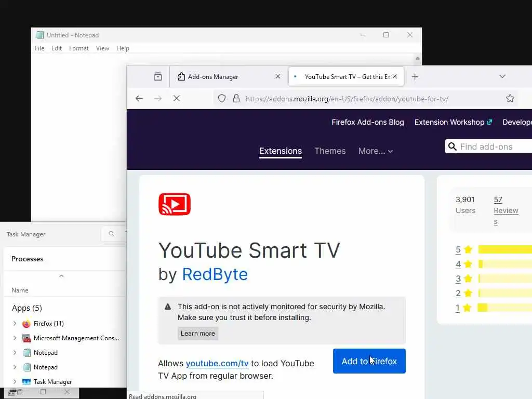Open Notepad View menu
The width and height of the screenshot is (532, 399).
[x=102, y=48]
